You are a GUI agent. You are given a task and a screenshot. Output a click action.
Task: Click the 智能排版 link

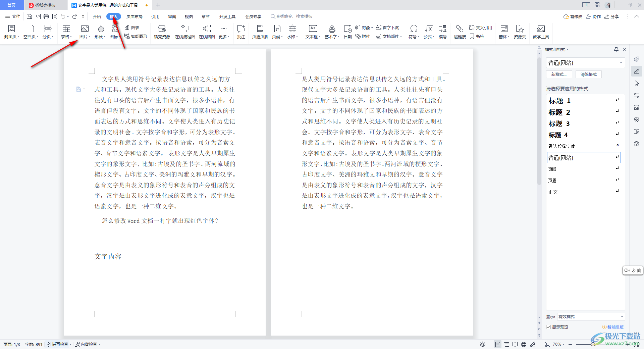click(x=613, y=327)
